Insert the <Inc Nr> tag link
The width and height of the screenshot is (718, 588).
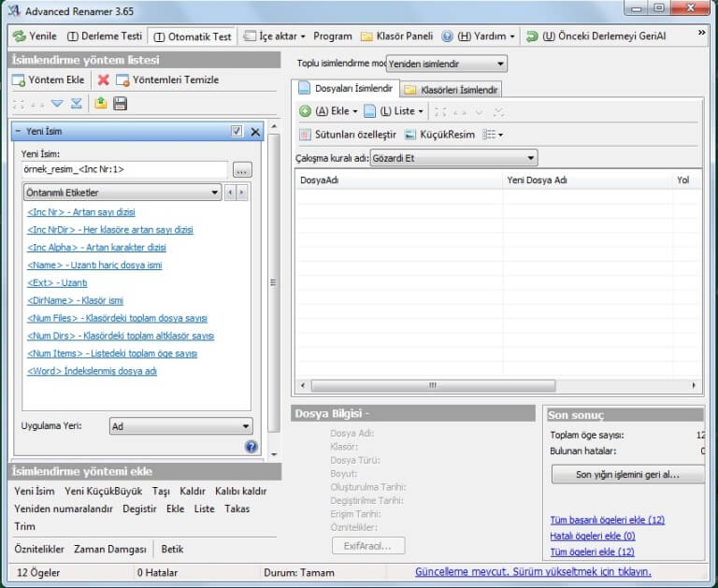81,212
